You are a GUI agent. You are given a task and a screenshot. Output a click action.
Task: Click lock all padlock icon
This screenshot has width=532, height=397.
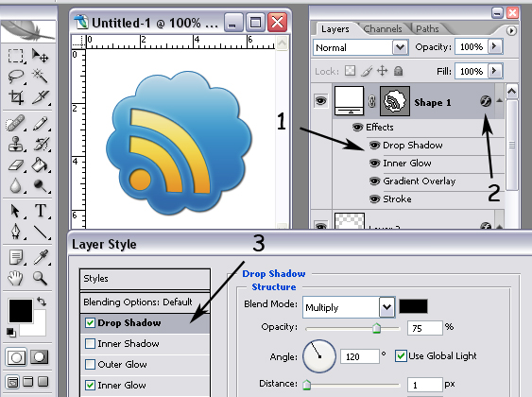point(399,71)
